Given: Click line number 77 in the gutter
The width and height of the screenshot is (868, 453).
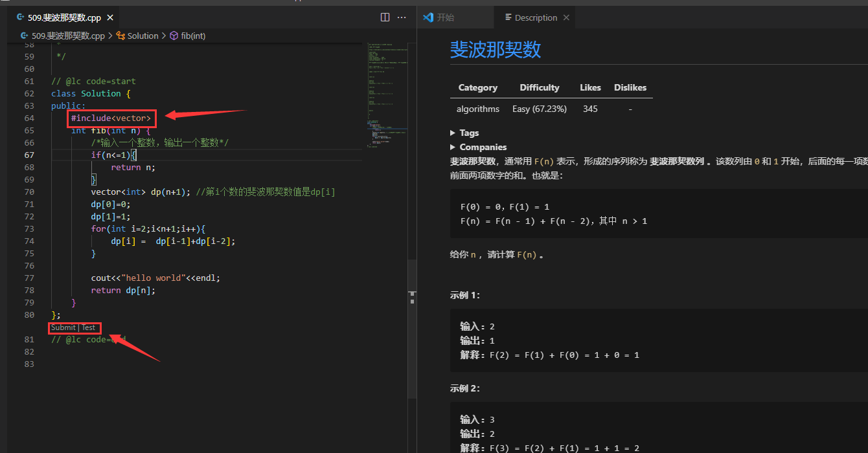Looking at the screenshot, I should 29,278.
